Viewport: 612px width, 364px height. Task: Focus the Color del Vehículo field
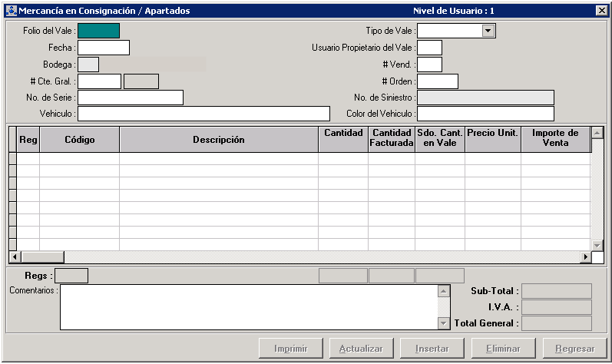(485, 114)
